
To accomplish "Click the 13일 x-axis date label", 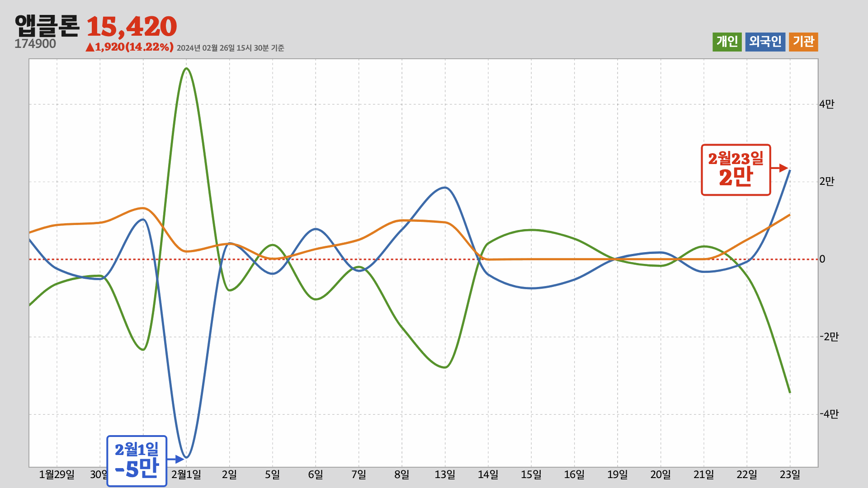I will pyautogui.click(x=445, y=475).
